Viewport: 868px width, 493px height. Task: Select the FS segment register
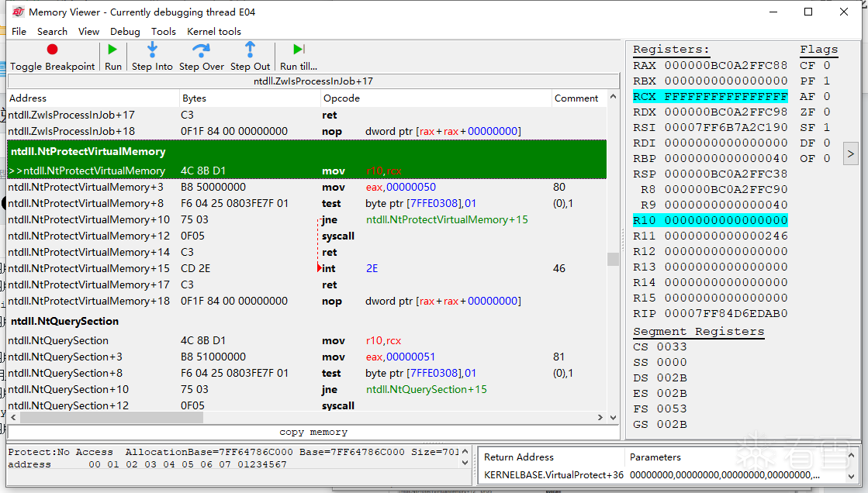tap(660, 409)
